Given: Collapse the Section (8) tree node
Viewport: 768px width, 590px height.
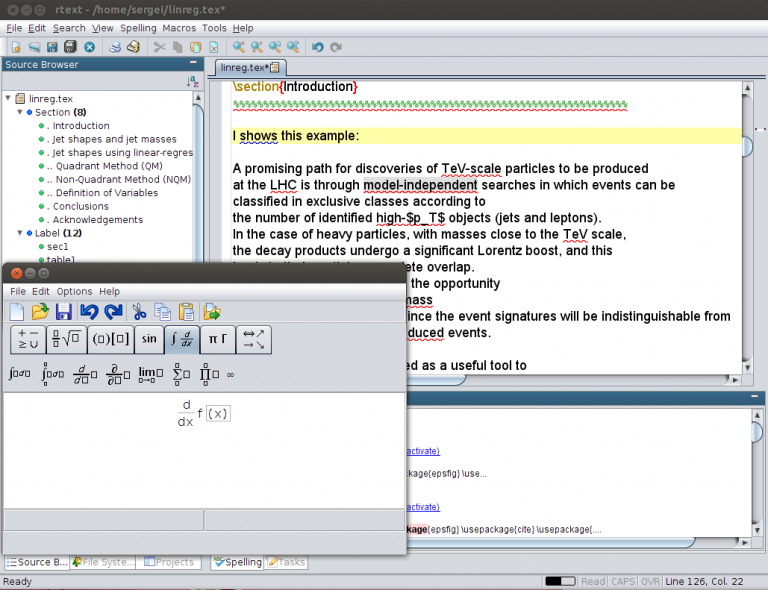Looking at the screenshot, I should (x=20, y=112).
